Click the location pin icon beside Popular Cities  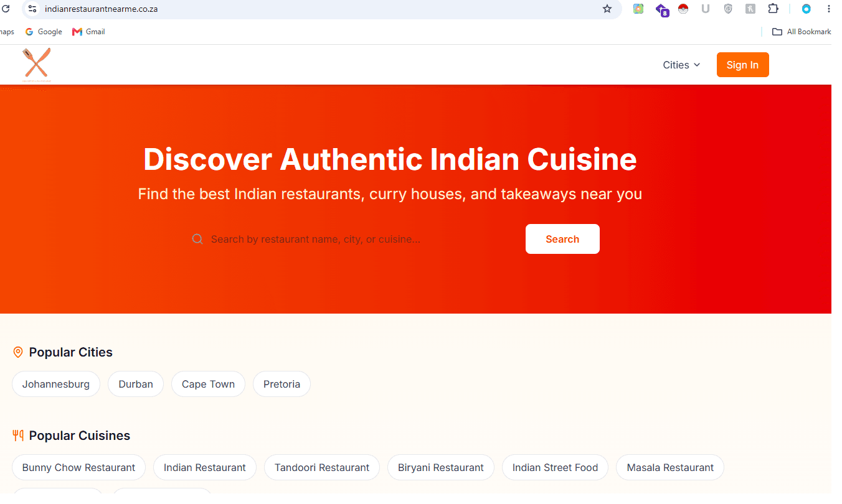pyautogui.click(x=18, y=352)
